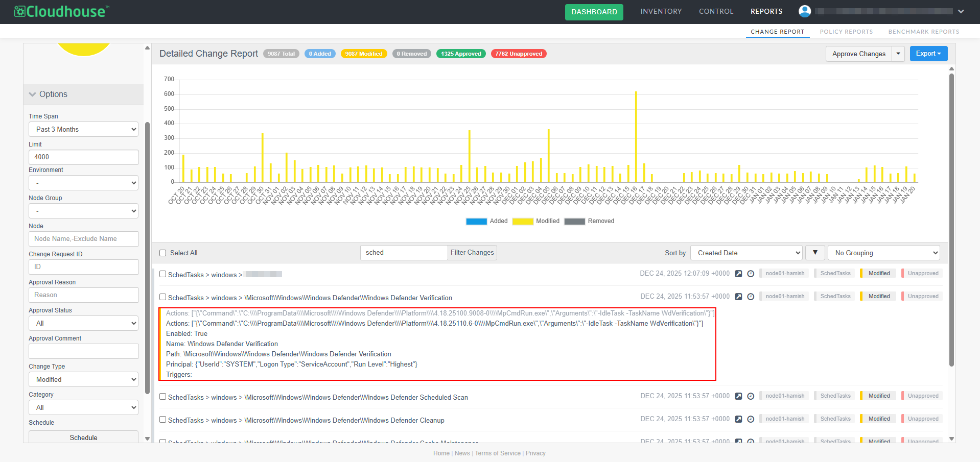
Task: Click the Cloudhouse logo icon
Action: (x=19, y=11)
